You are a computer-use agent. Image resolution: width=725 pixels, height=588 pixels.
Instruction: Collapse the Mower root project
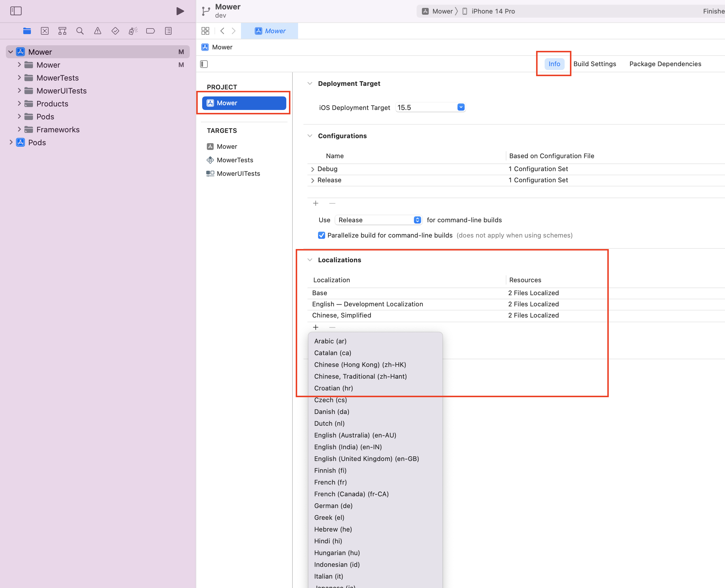(x=11, y=52)
